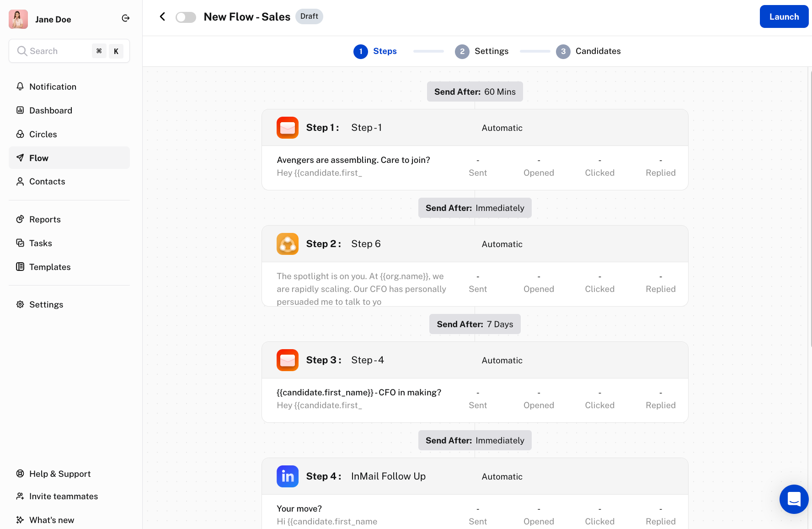This screenshot has height=529, width=812.
Task: Click Invite teammates link
Action: (x=64, y=496)
